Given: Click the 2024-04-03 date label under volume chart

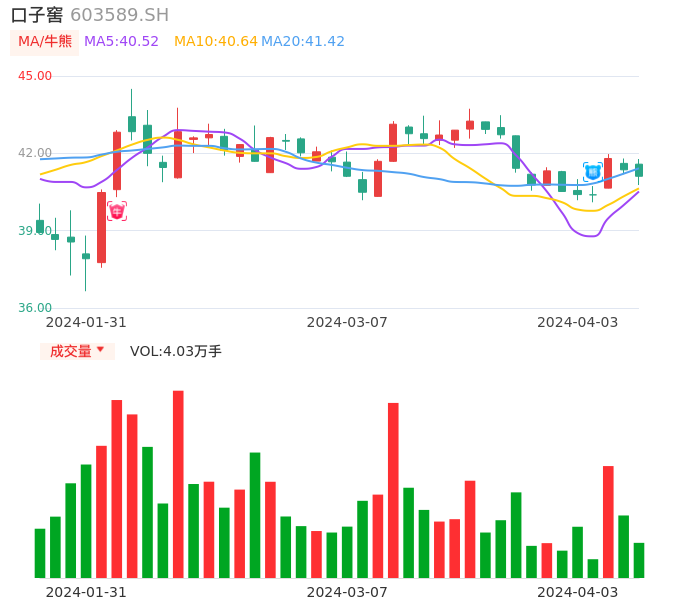Looking at the screenshot, I should 577,591.
